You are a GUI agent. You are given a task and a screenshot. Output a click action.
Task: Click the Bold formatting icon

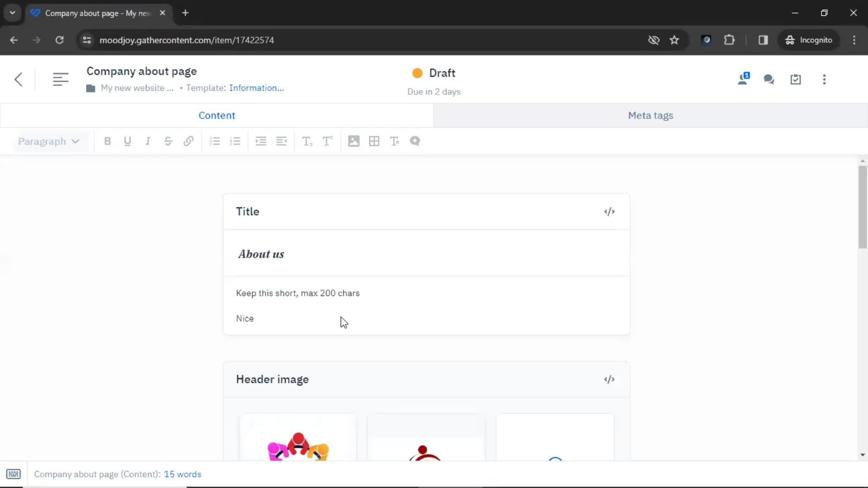coord(107,141)
